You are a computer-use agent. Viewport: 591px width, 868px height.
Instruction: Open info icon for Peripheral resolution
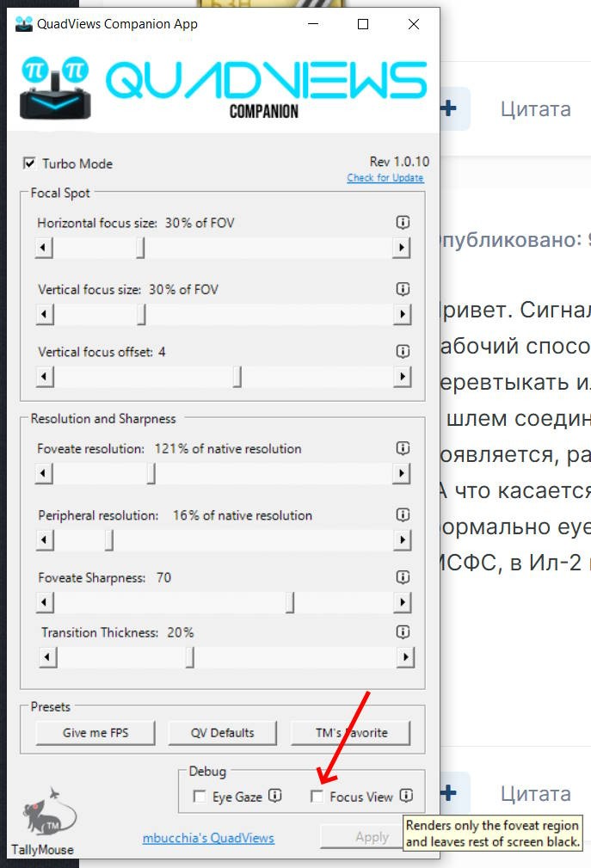[403, 514]
